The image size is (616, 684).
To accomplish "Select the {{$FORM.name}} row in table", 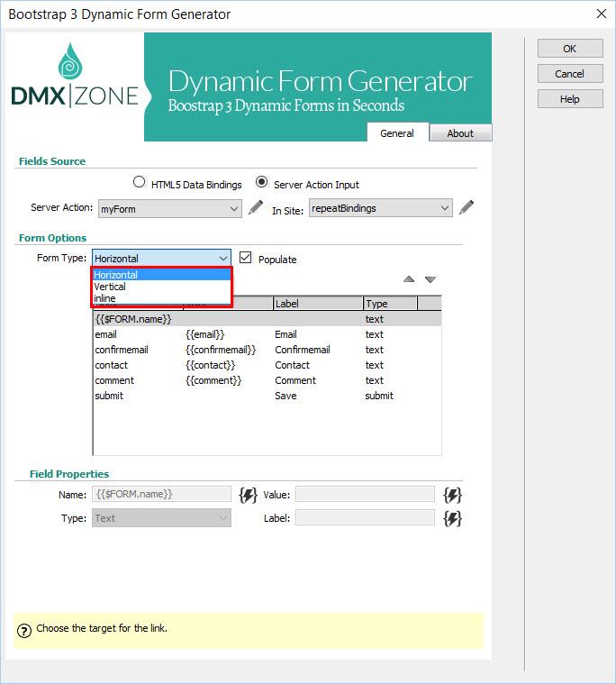I will [267, 319].
